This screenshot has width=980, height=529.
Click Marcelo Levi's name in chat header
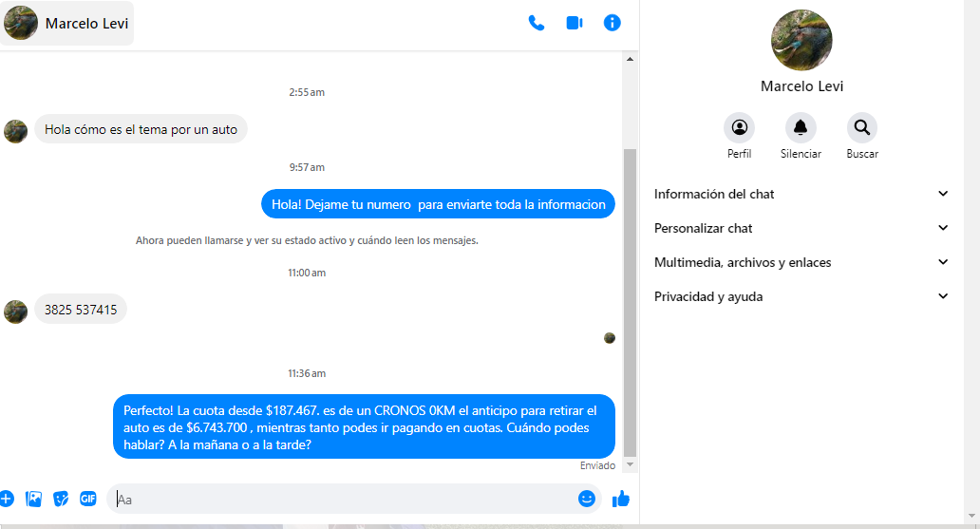click(x=86, y=24)
